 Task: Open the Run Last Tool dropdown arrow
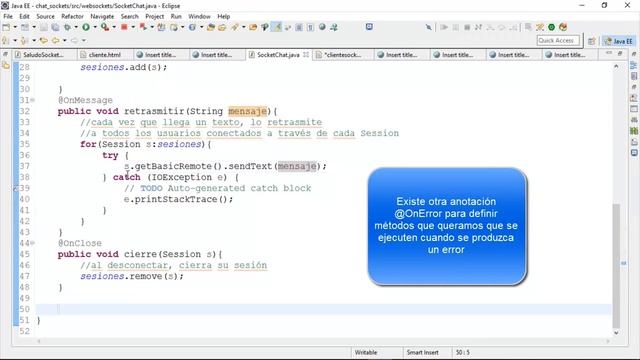tap(114, 27)
